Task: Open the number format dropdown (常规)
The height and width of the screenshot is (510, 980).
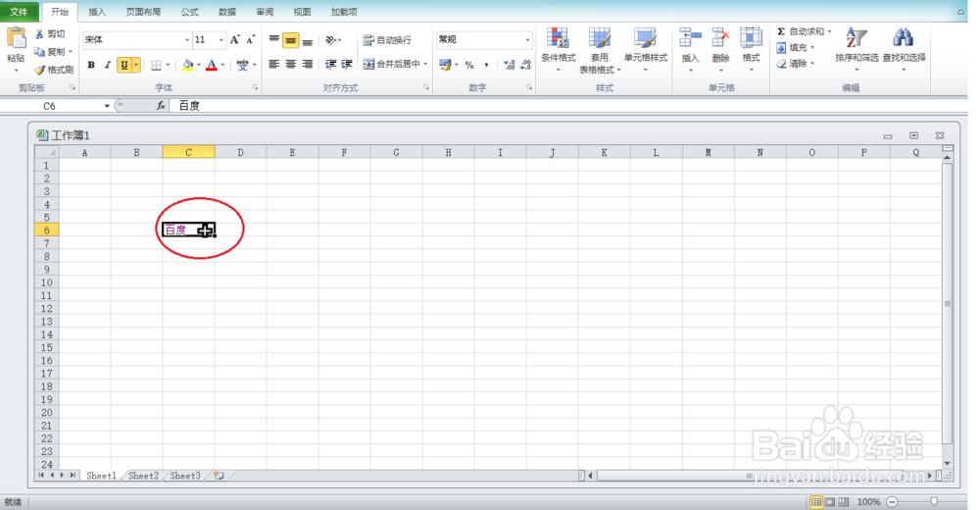Action: (x=527, y=40)
